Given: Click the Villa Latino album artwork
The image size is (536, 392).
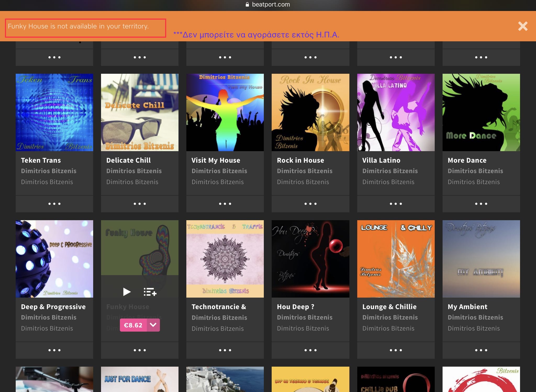Looking at the screenshot, I should pos(396,112).
